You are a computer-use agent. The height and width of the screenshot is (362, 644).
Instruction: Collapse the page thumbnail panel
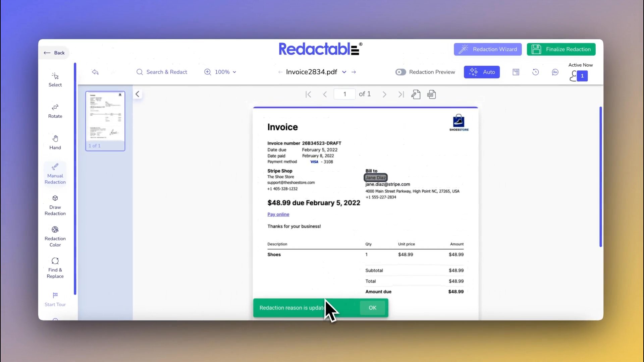[x=137, y=94]
